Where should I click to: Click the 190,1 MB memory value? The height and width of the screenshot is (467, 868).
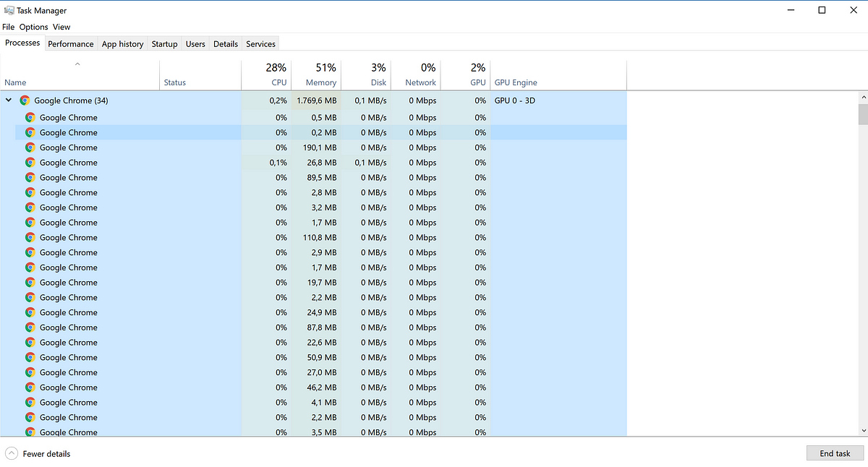[x=320, y=147]
